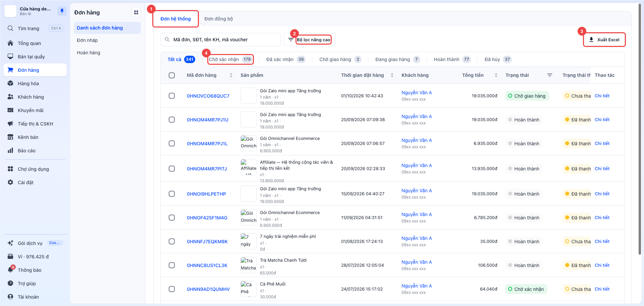The image size is (644, 306).
Task: Open the Tìm trang page search
Action: (35, 29)
